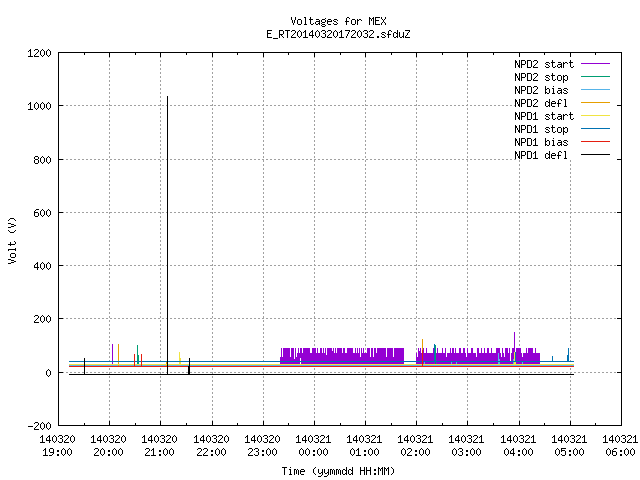
Task: Click the 'Time (yymmdd HH:MM)' x-axis title
Action: pos(338,471)
